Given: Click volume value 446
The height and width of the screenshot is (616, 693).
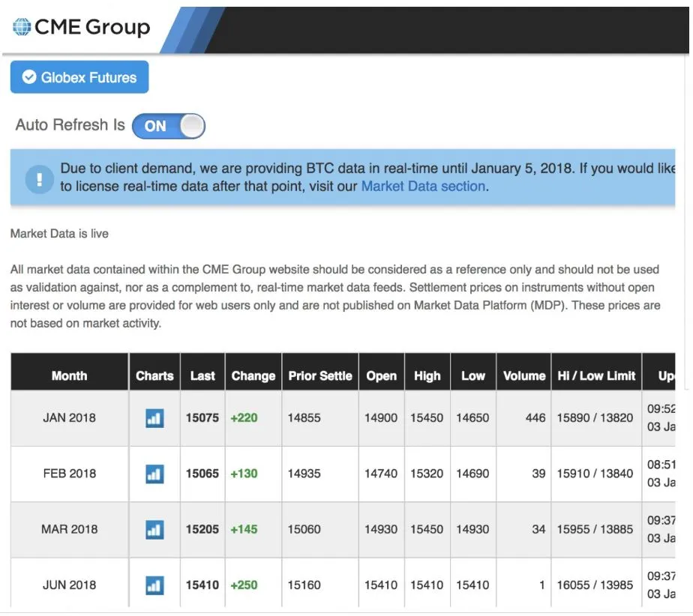Looking at the screenshot, I should pyautogui.click(x=535, y=417).
